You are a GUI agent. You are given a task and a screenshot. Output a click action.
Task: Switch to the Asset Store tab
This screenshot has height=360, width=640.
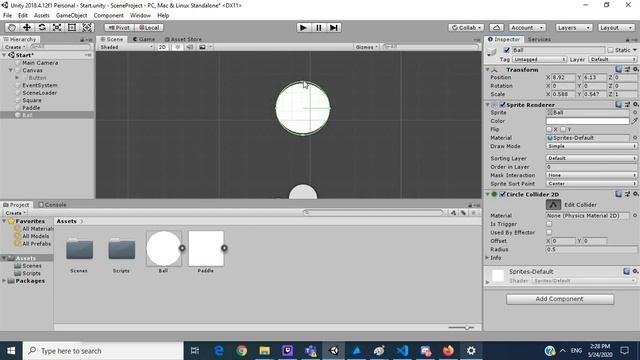[183, 39]
